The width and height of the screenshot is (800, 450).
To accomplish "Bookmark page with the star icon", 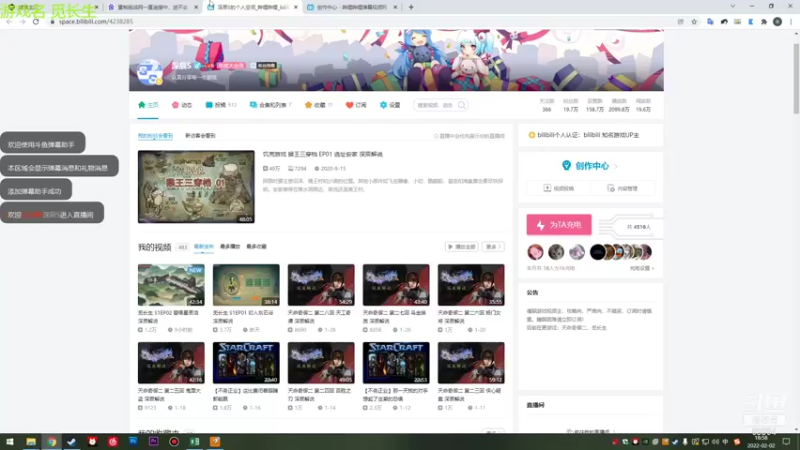I will coord(694,21).
